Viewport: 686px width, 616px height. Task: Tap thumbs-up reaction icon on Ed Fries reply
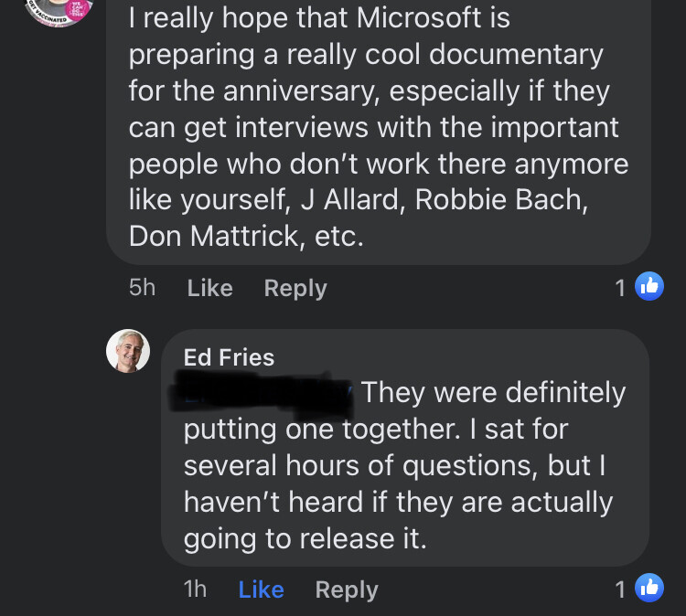click(x=648, y=589)
